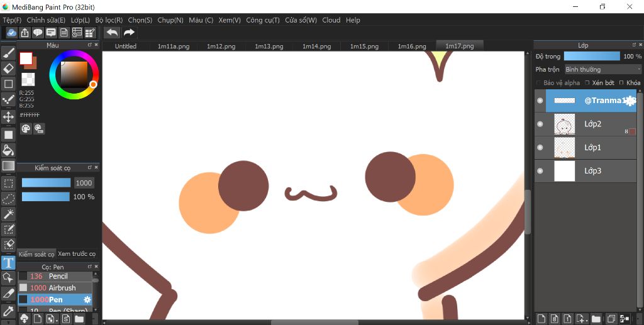This screenshot has width=644, height=325.
Task: Select the Divide panel knife tool
Action: point(8,294)
